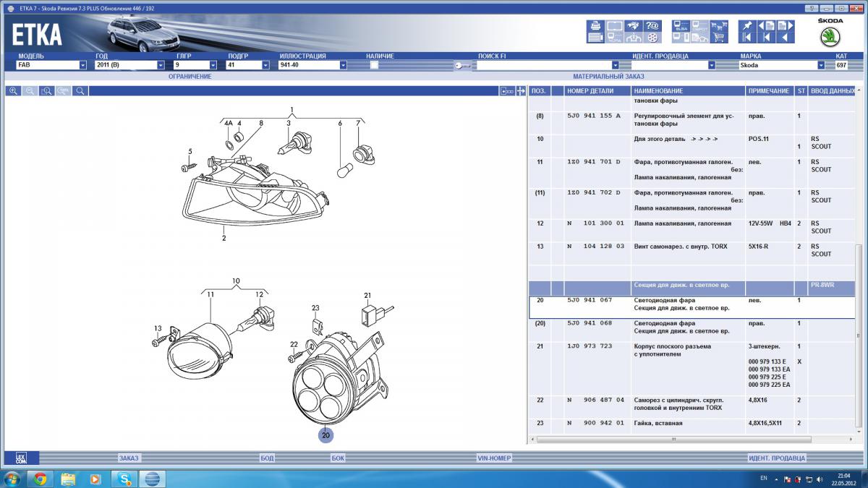Click the key icon beside ПОИСК FI
The width and height of the screenshot is (868, 488).
click(x=463, y=66)
